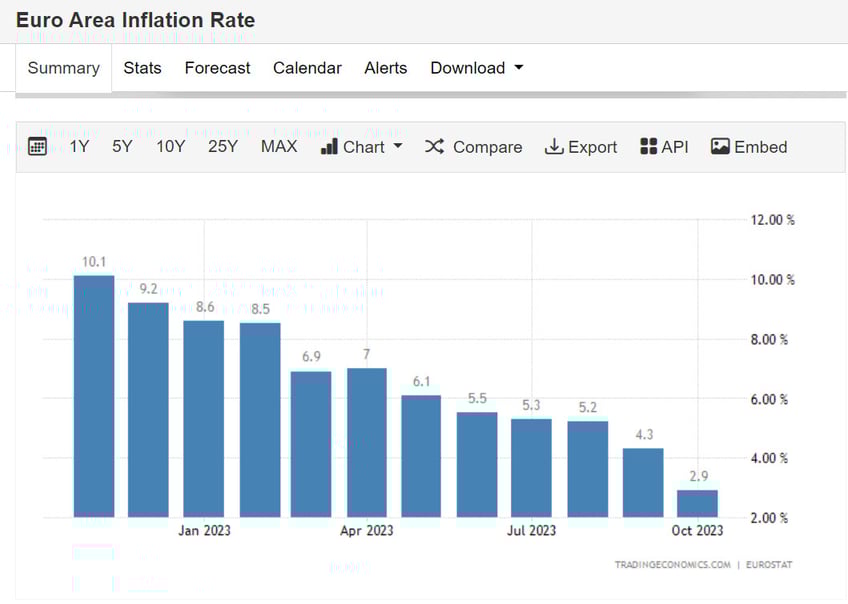848x604 pixels.
Task: Click the 8.5 bar in the chart
Action: click(x=260, y=420)
